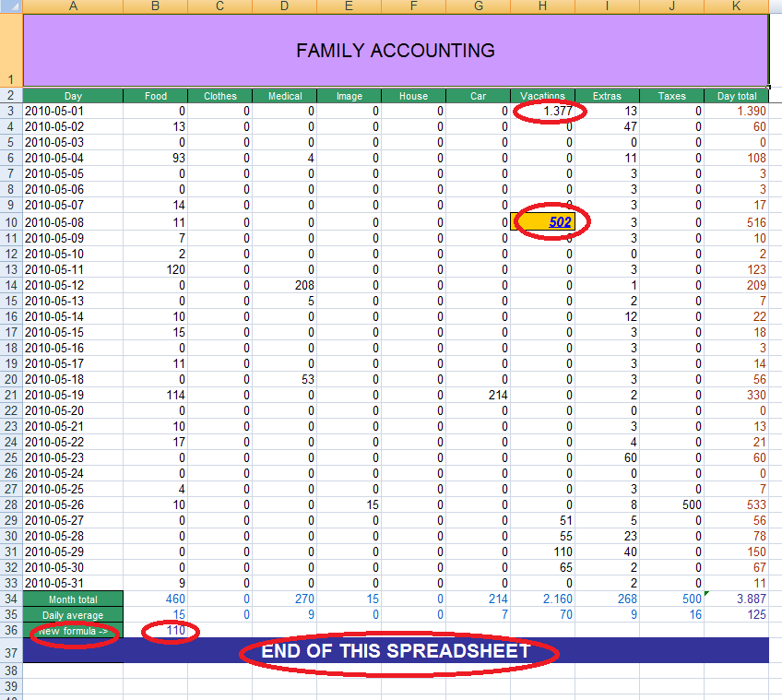Click the Select All corner button
This screenshot has height=700, width=782.
click(x=11, y=6)
